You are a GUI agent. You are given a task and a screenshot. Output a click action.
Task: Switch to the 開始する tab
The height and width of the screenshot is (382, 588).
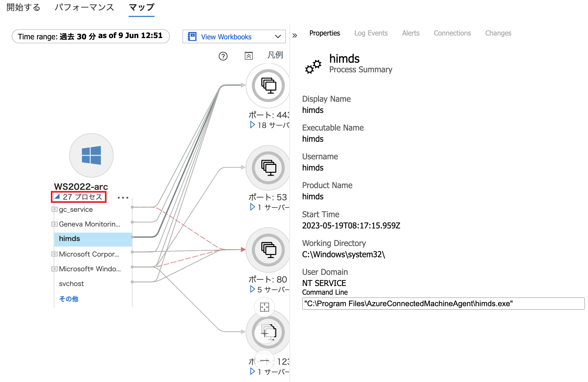23,7
